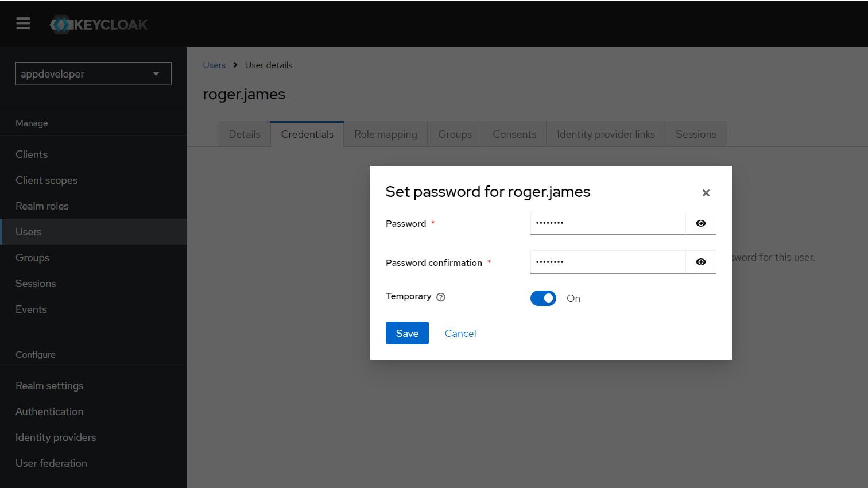Go back to Users breadcrumb

214,65
